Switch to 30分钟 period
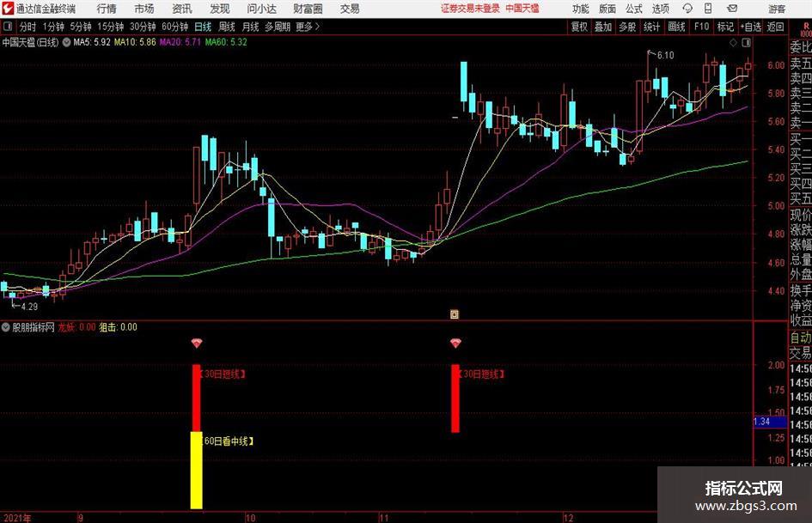This screenshot has height=523, width=812. [143, 27]
